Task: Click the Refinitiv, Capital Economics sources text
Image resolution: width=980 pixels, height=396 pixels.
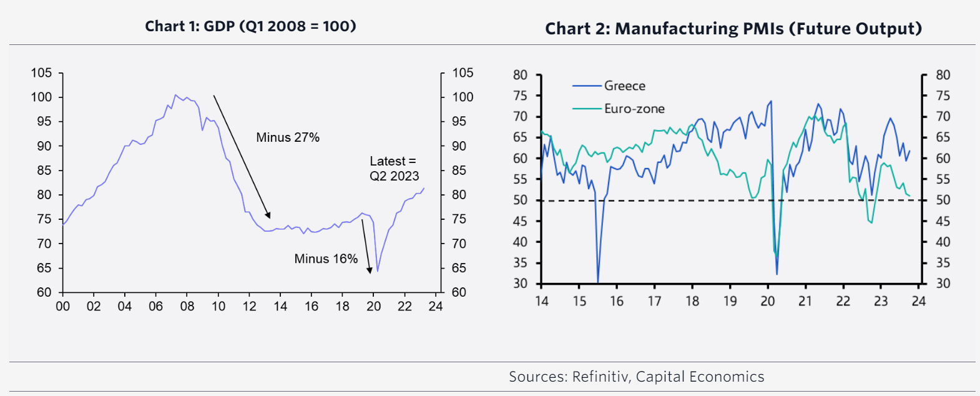Action: (636, 377)
